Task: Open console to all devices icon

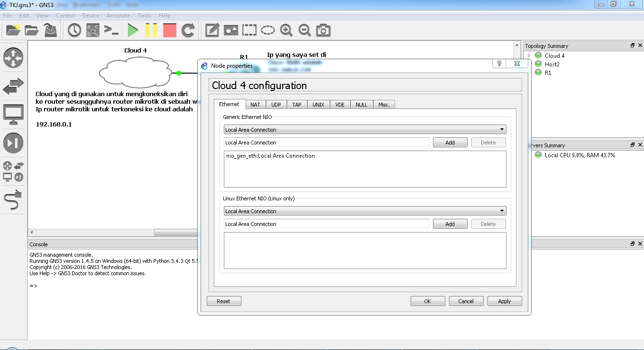Action: (111, 30)
